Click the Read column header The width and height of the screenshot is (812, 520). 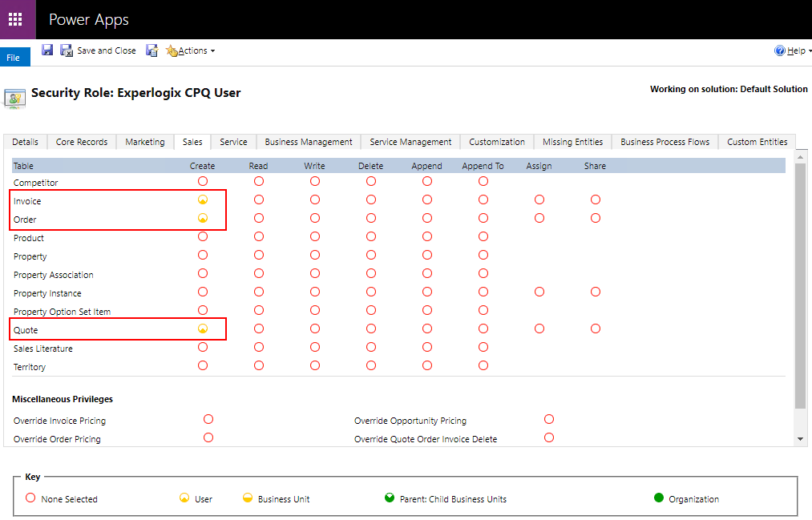pos(258,166)
